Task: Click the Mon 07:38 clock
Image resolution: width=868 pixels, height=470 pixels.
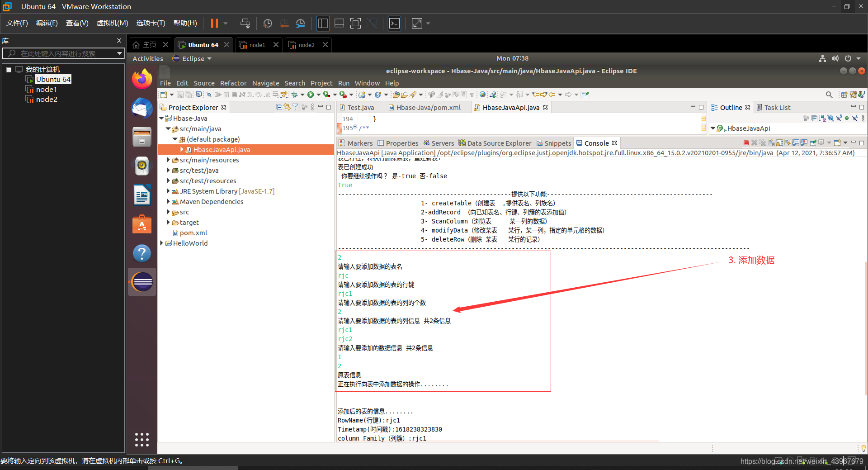Action: point(512,58)
